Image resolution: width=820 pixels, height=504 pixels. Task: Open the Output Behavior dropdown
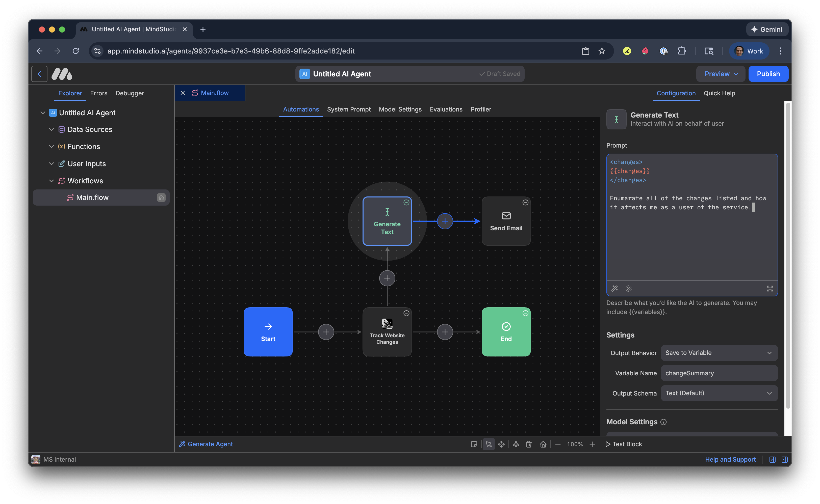click(x=719, y=353)
